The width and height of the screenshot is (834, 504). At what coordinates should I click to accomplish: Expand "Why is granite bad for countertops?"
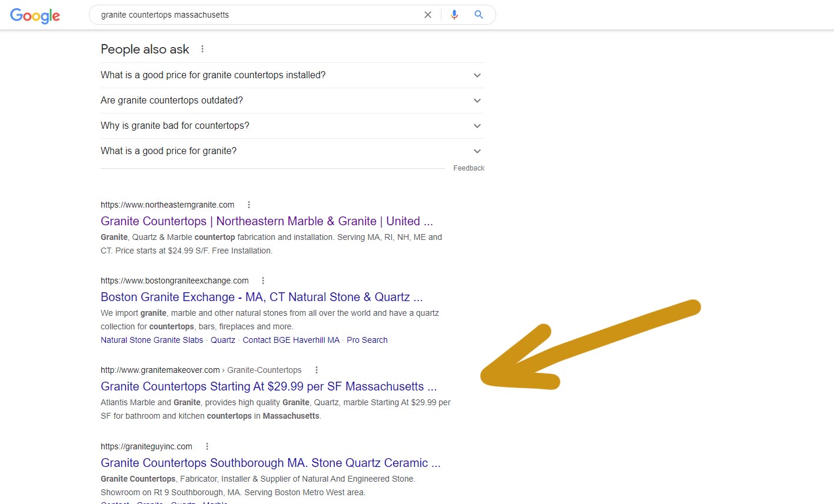[293, 126]
